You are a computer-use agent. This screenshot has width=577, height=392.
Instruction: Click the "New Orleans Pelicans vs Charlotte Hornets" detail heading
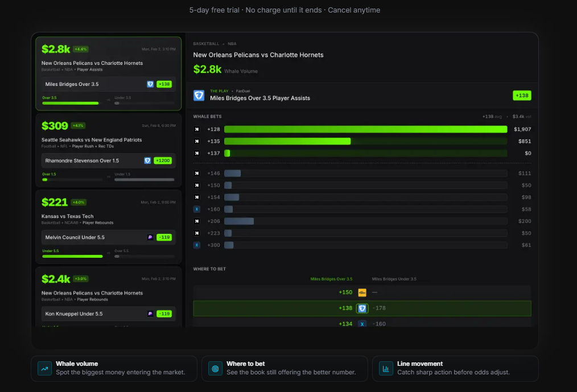pyautogui.click(x=258, y=55)
